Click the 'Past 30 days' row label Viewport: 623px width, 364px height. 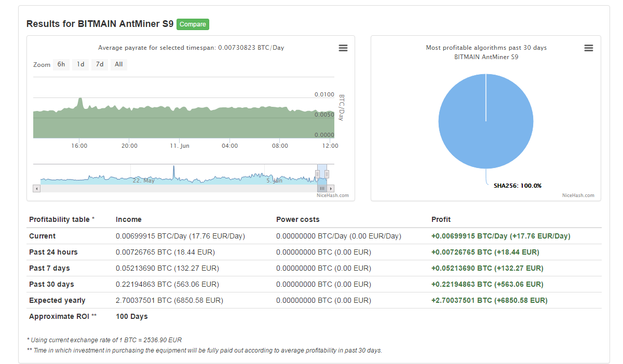point(51,284)
